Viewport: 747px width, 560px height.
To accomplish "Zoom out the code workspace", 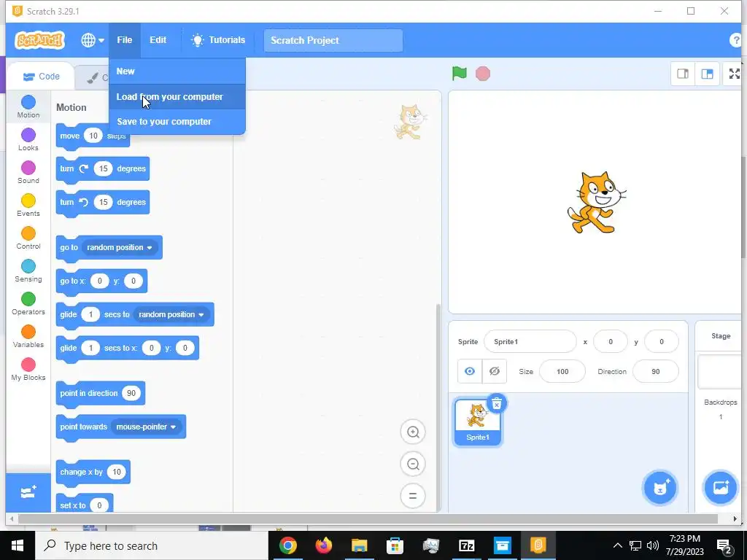I will tap(413, 464).
